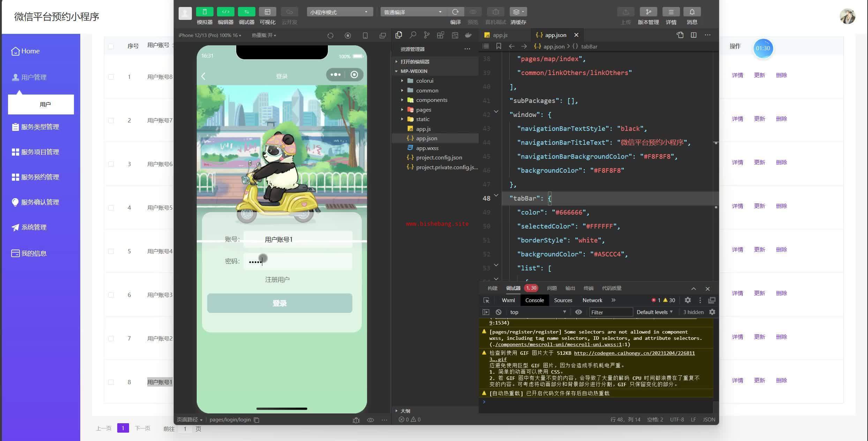868x441 pixels.
Task: Click the console settings gear icon
Action: [712, 312]
